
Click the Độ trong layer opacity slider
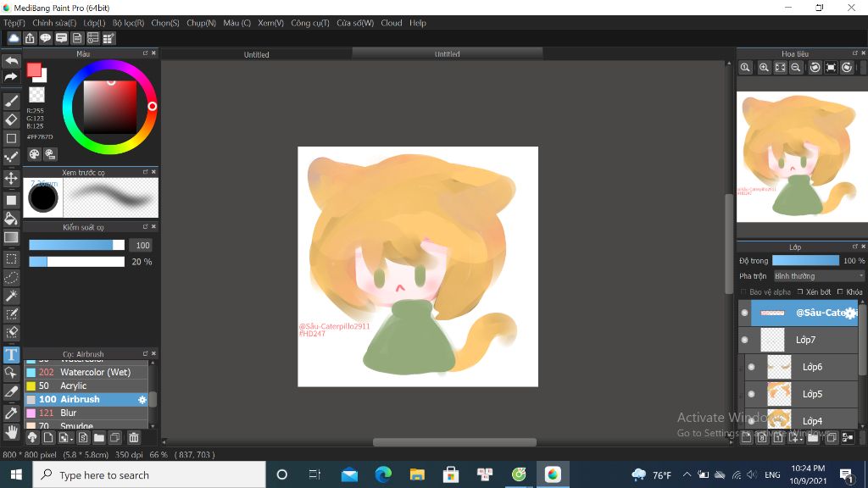pyautogui.click(x=805, y=260)
